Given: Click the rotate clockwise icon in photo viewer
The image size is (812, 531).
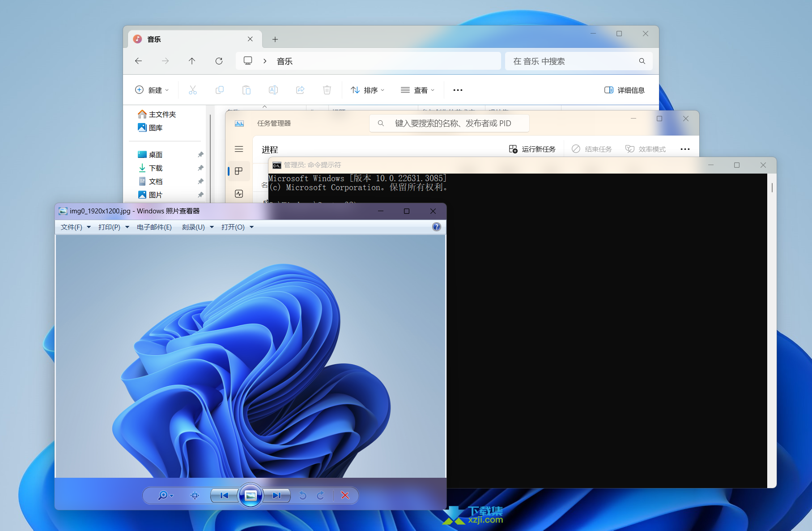Looking at the screenshot, I should pyautogui.click(x=320, y=495).
